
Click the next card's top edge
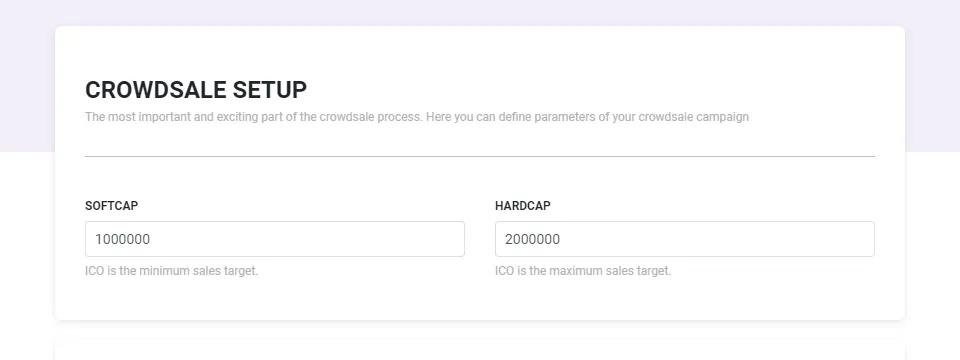click(480, 348)
